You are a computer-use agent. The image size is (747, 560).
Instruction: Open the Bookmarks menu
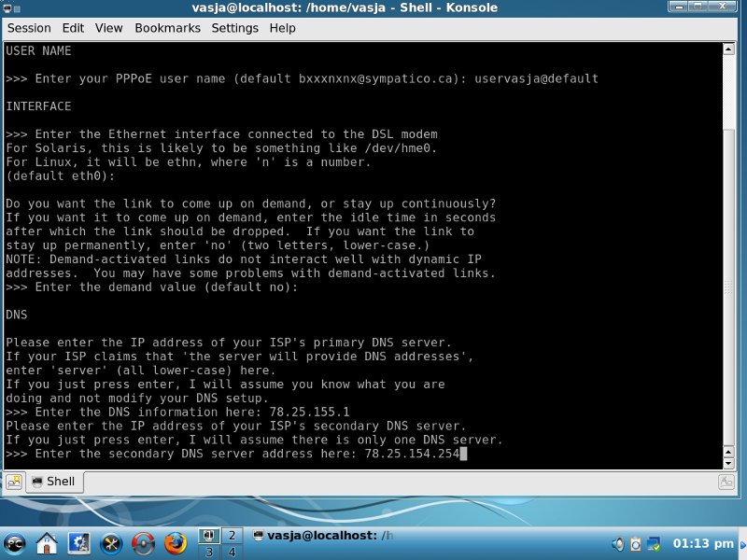tap(167, 28)
